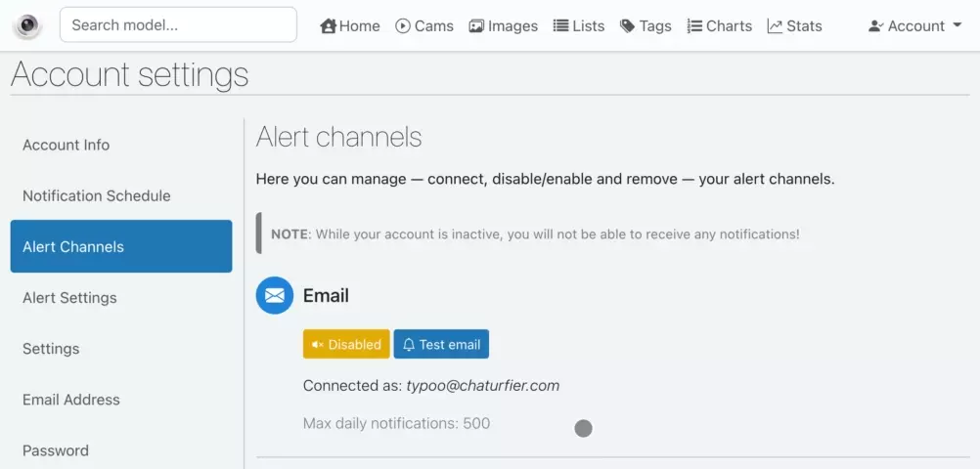Click the typoo@chaturfier.com address text
This screenshot has height=469, width=980.
482,385
